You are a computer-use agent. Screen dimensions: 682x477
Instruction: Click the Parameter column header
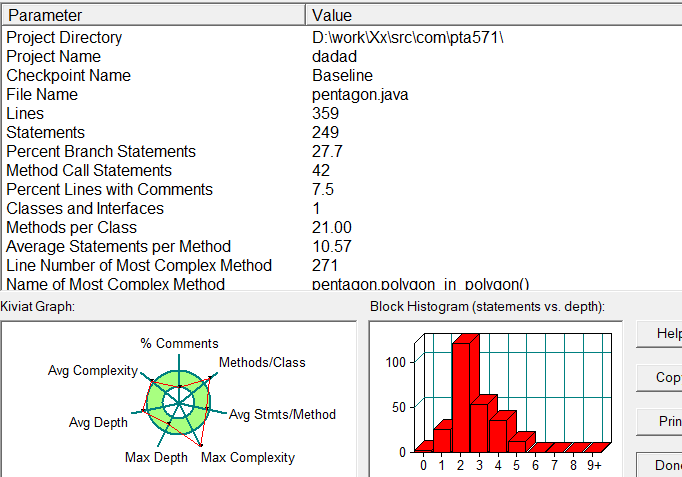(x=154, y=16)
